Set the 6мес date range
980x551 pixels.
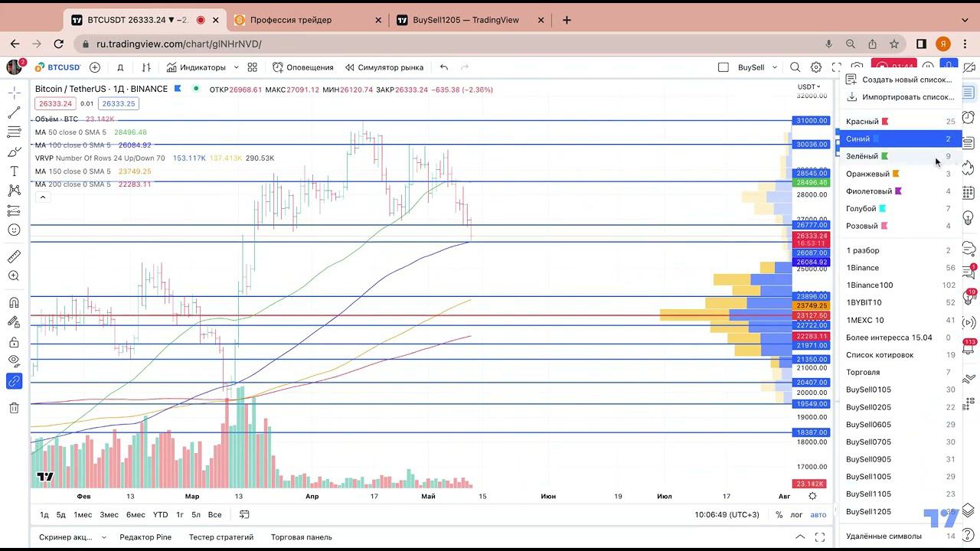[x=136, y=514]
